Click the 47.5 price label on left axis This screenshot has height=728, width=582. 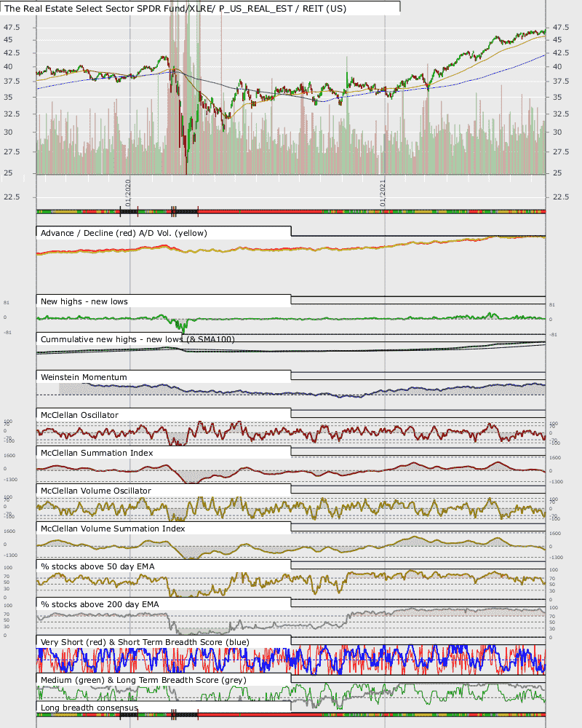tap(12, 28)
